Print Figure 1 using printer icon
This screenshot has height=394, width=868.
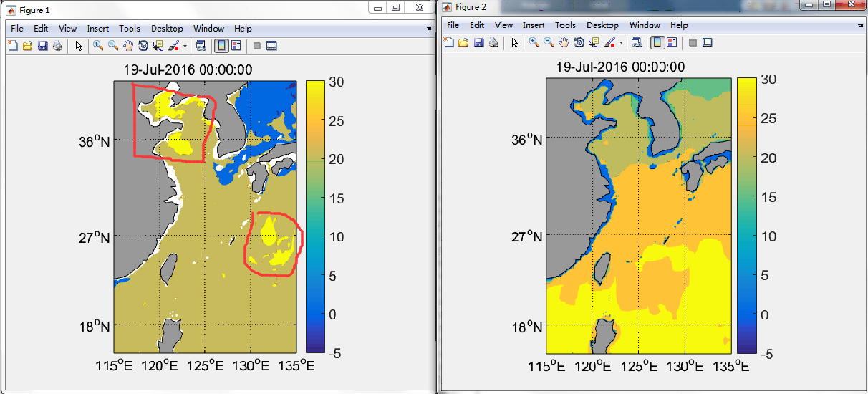click(x=57, y=46)
